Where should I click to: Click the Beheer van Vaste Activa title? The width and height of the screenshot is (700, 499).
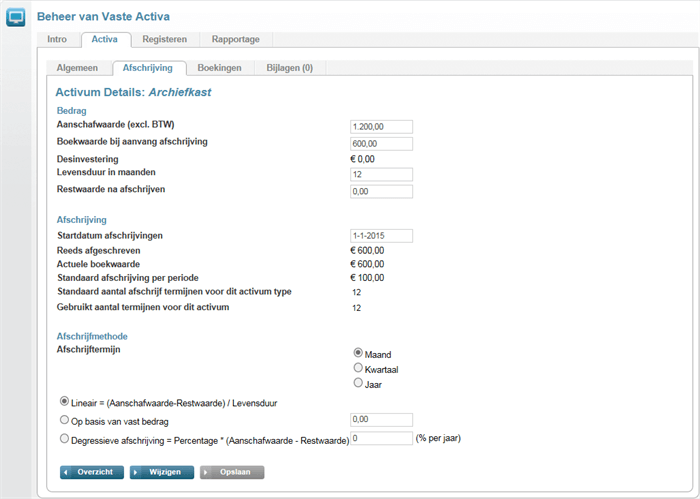pos(103,17)
